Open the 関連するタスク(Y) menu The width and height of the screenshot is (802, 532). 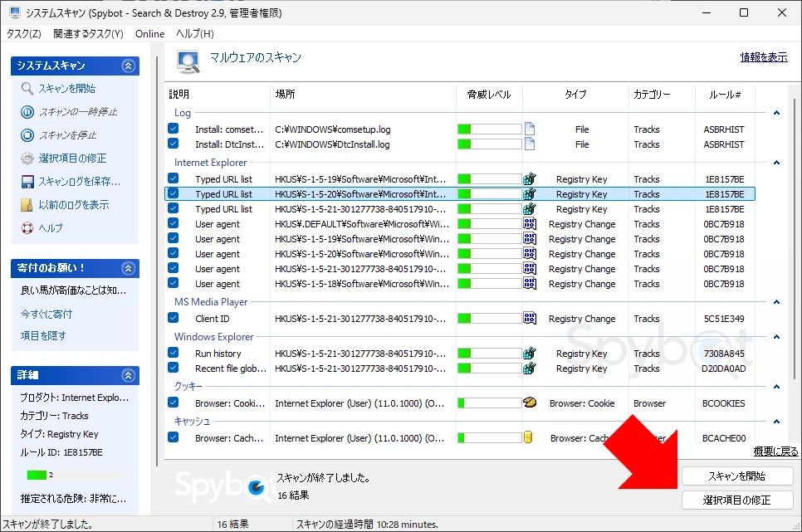pos(88,34)
